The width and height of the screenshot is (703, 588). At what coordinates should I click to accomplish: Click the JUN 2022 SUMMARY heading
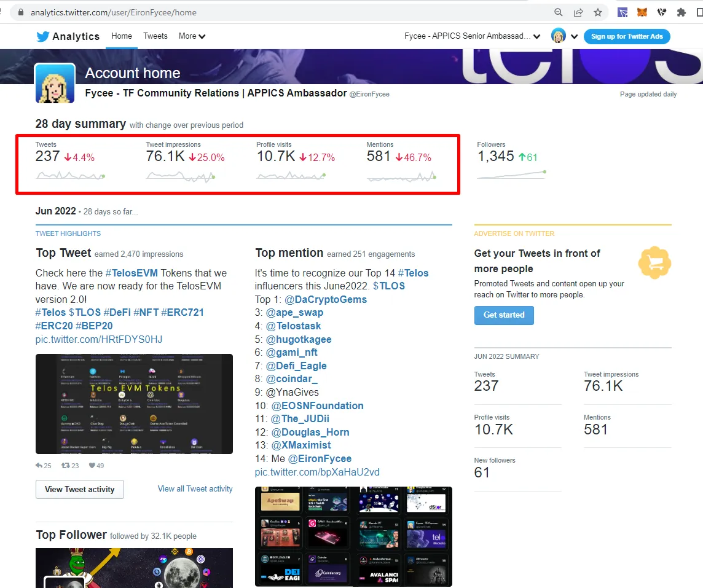pos(506,356)
